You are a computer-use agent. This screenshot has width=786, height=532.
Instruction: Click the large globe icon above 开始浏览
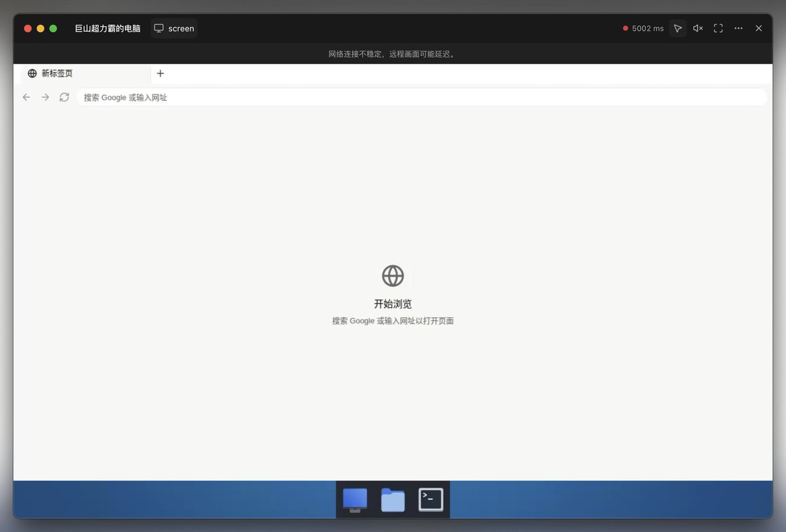point(393,276)
